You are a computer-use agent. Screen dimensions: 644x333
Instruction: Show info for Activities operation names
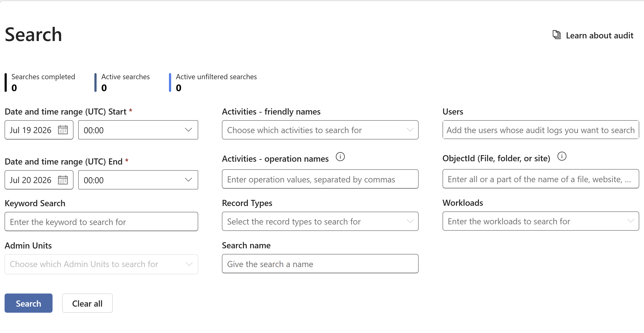(340, 157)
